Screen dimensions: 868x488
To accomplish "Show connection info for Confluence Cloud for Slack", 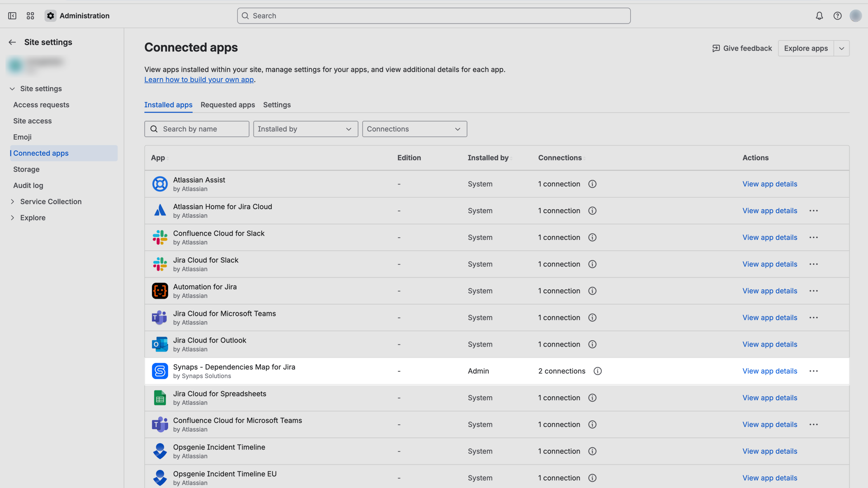I will [592, 237].
